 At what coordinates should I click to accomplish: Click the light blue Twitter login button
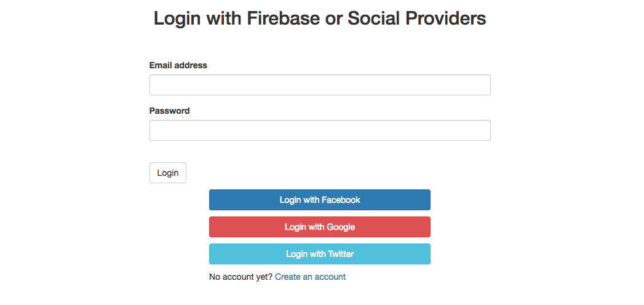(x=320, y=254)
